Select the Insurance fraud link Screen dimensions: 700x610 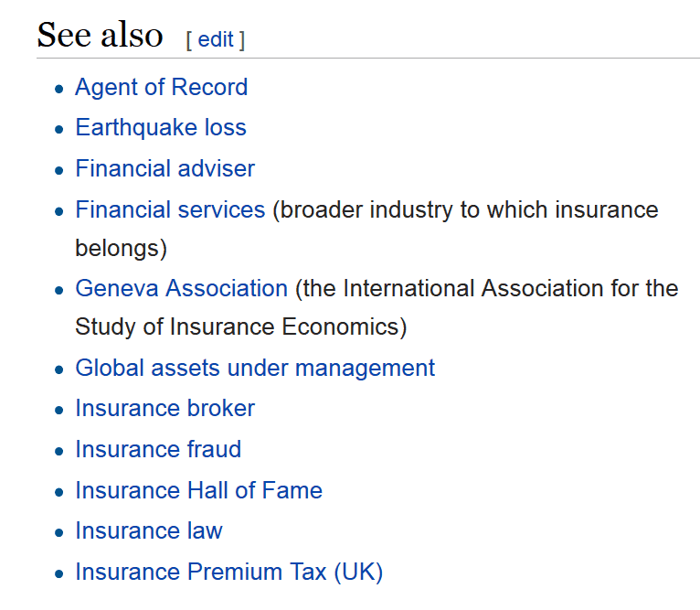[158, 449]
